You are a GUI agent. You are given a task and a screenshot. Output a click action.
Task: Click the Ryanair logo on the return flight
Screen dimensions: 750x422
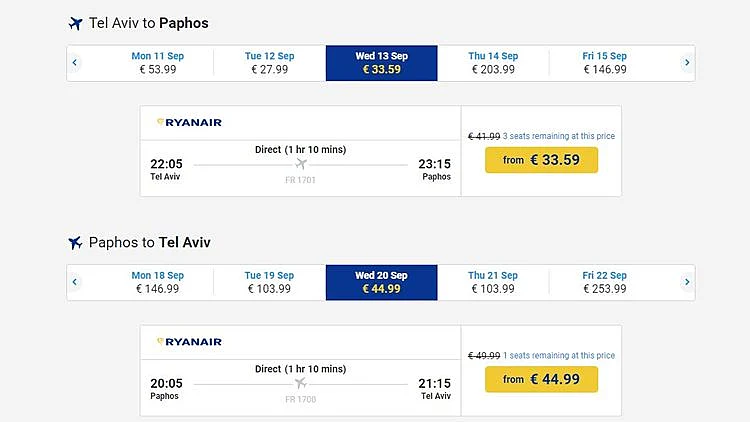click(x=189, y=342)
